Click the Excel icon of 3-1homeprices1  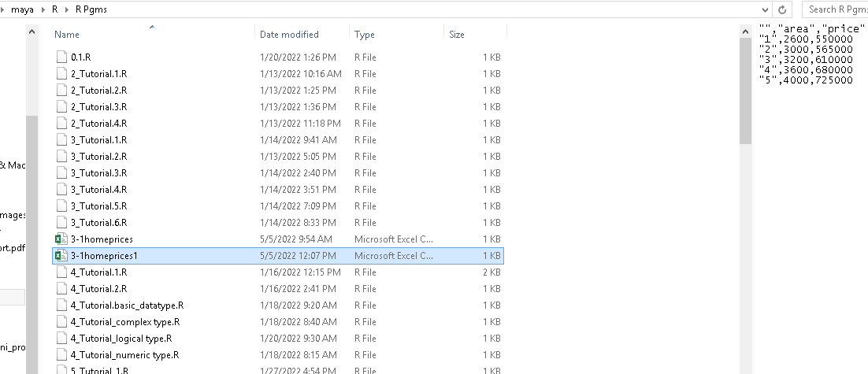[x=61, y=256]
